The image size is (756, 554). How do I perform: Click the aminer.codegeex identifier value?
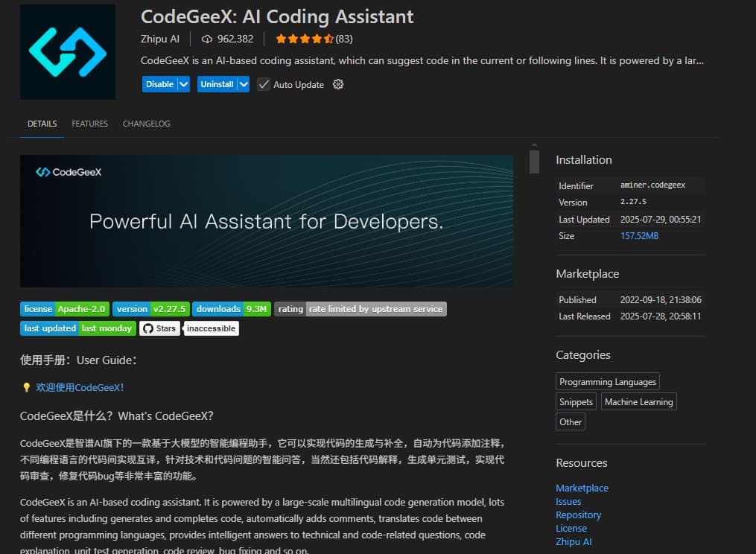click(x=652, y=185)
